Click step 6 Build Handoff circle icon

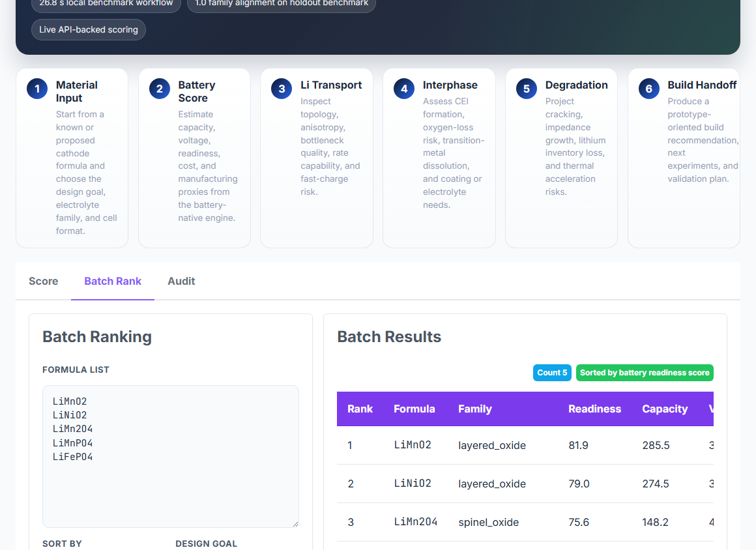[649, 89]
